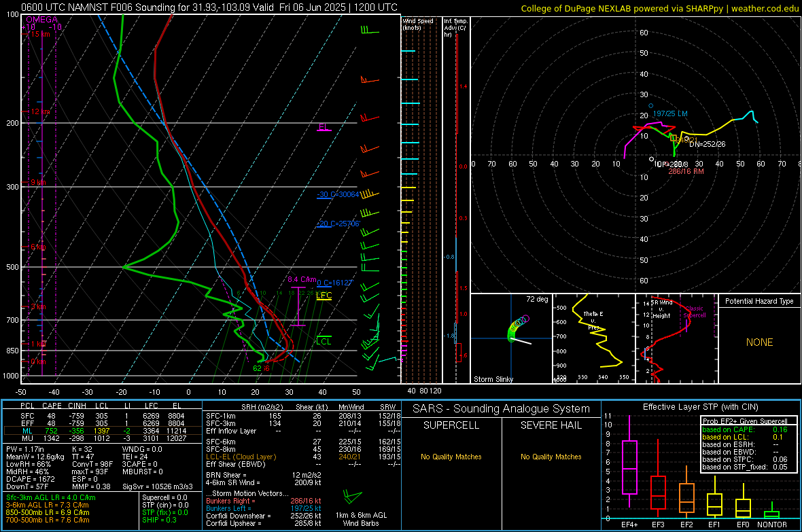The height and width of the screenshot is (532, 802).
Task: Click the SARS - Sounding Analogue System heading
Action: point(502,409)
